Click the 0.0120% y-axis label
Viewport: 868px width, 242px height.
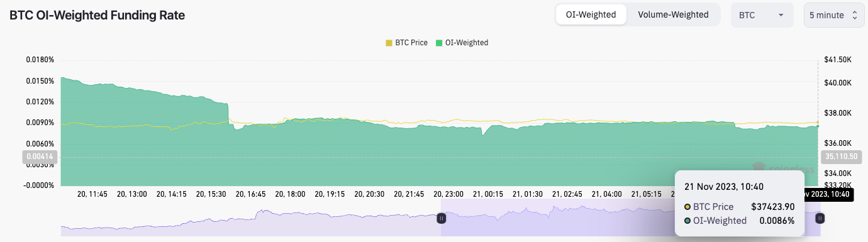pyautogui.click(x=40, y=102)
